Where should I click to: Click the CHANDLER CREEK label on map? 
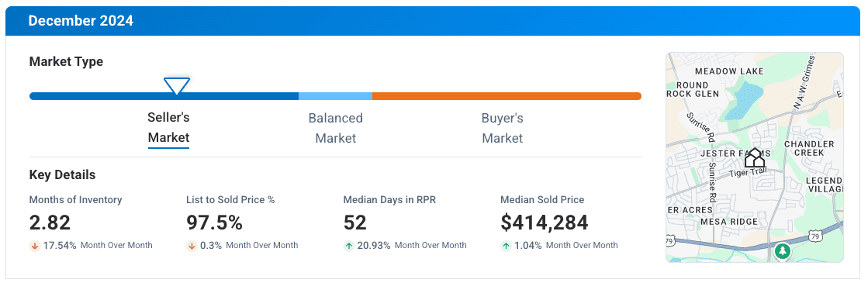(x=809, y=148)
